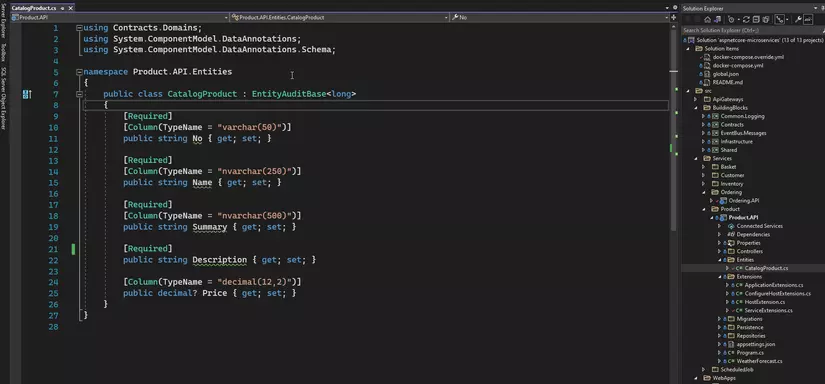
Task: Click the inheritance margin icon on line 7
Action: pos(27,94)
